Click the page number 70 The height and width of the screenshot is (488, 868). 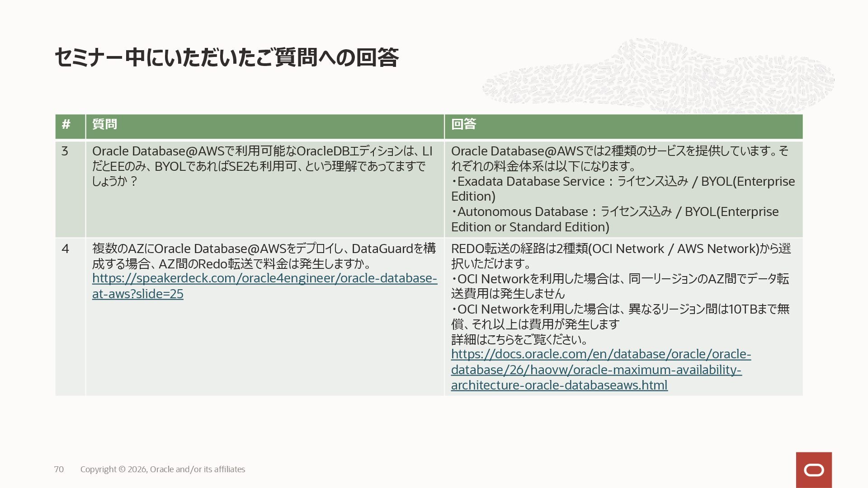click(x=59, y=469)
